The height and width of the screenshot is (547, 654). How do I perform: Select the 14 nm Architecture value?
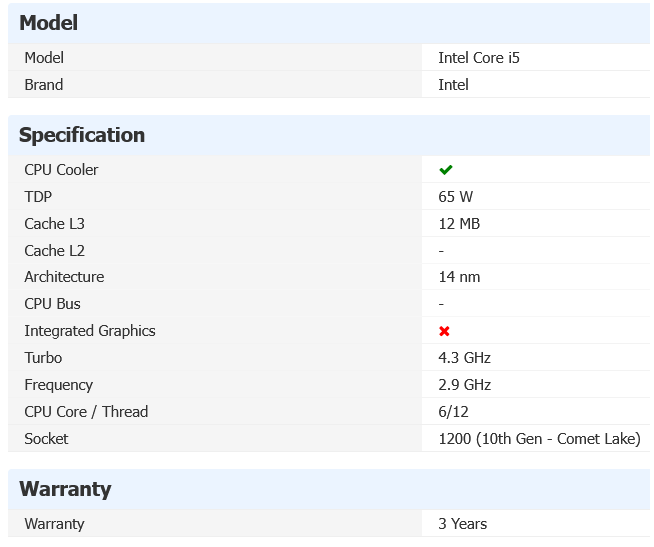click(x=459, y=277)
